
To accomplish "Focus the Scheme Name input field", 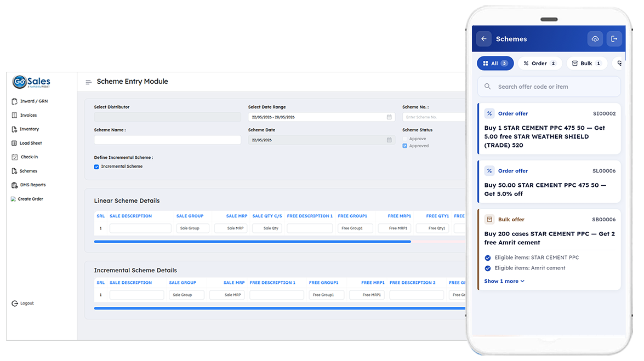I will point(168,140).
